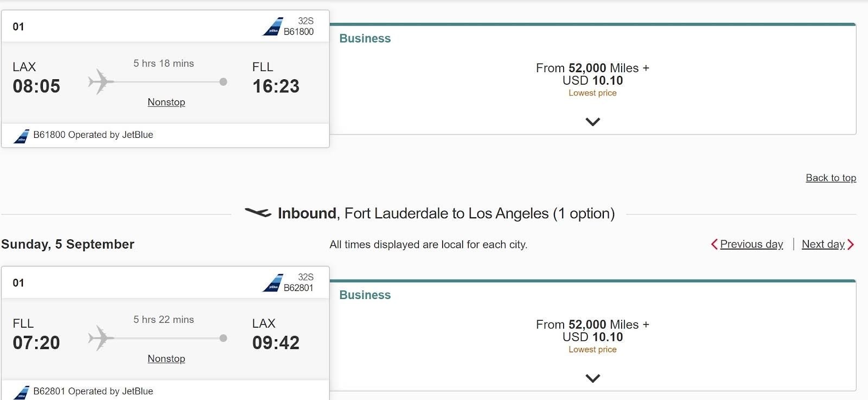
Task: Open the Nonstop details on the outbound flight
Action: [x=166, y=102]
